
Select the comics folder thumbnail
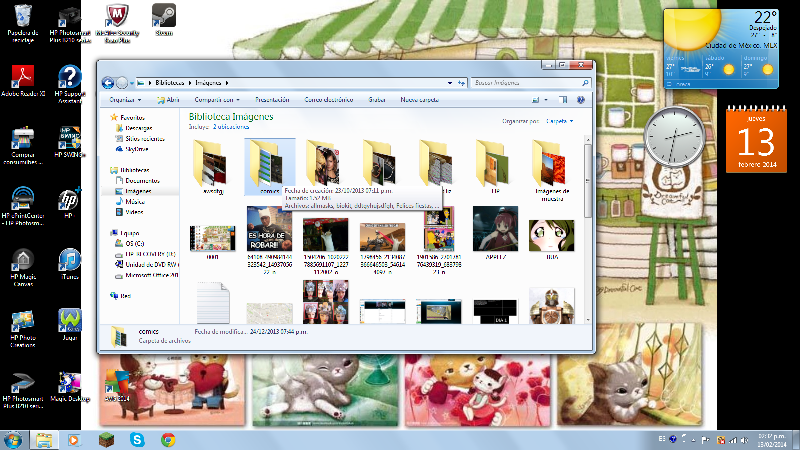click(x=269, y=167)
